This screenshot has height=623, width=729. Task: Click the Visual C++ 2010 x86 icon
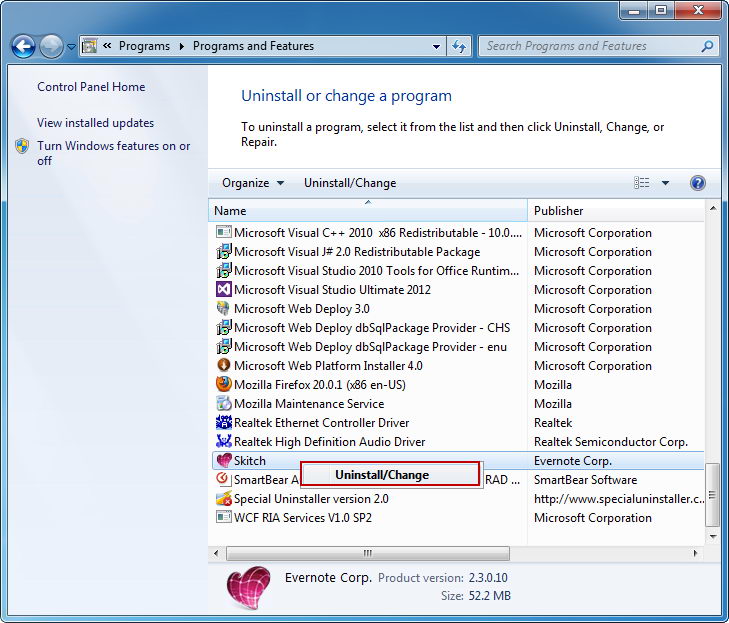pos(224,232)
